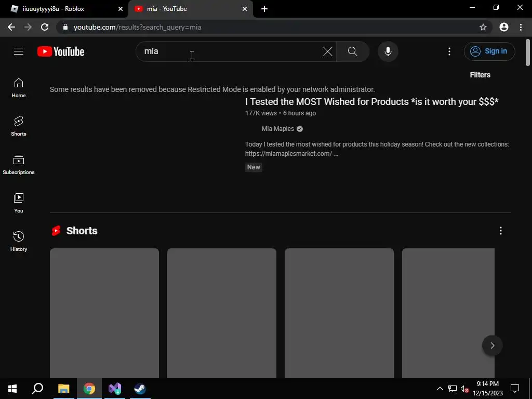532x399 pixels.
Task: Show hidden system tray icons
Action: 440,389
